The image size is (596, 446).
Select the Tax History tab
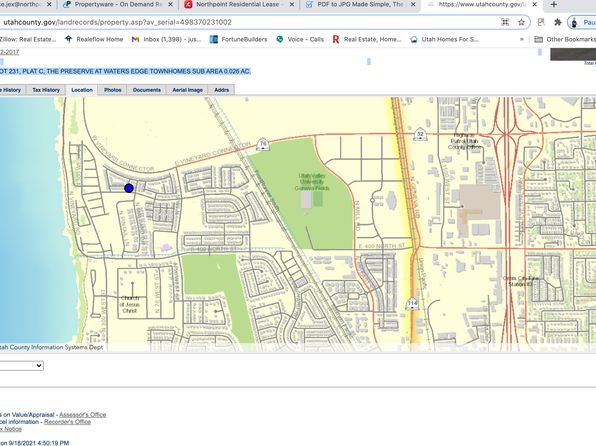(x=46, y=90)
